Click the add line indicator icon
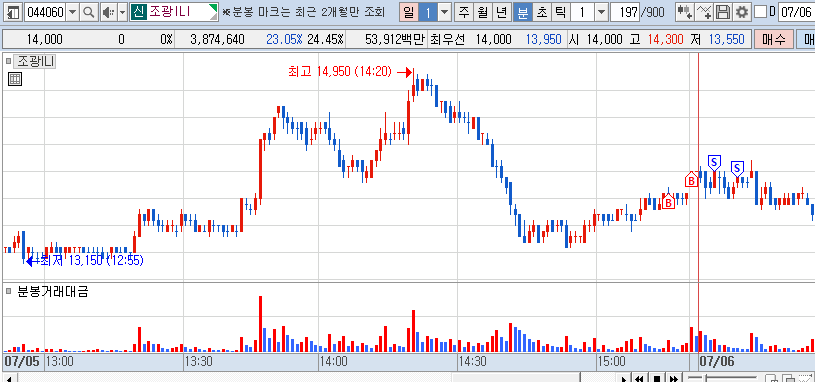The height and width of the screenshot is (382, 815). [x=704, y=12]
